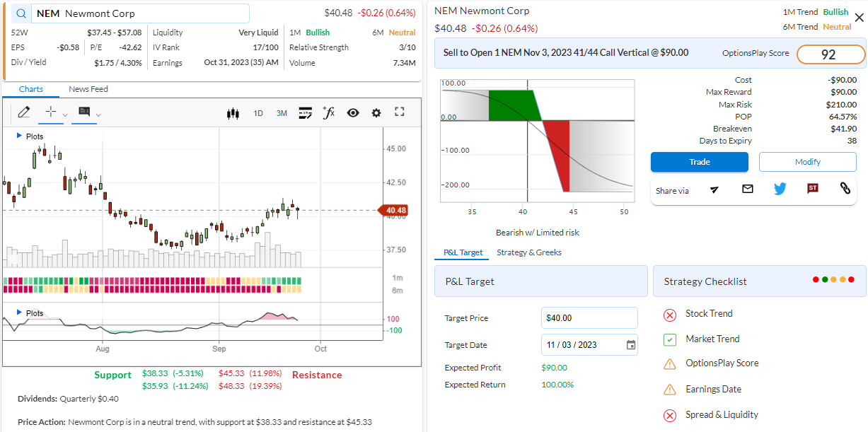Click the Modify button
The height and width of the screenshot is (432, 868).
(807, 162)
